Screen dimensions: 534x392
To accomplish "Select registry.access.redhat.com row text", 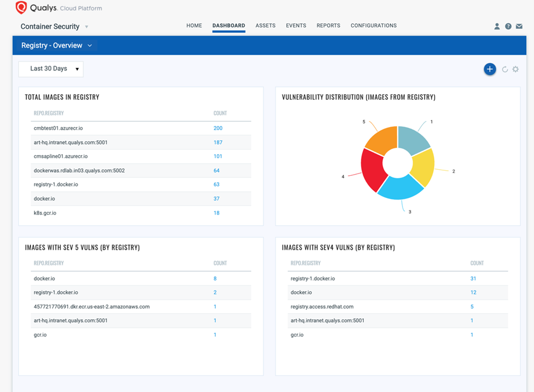I will click(322, 307).
